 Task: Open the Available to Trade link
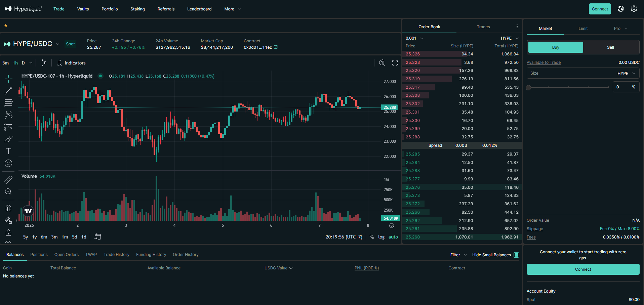pos(544,62)
